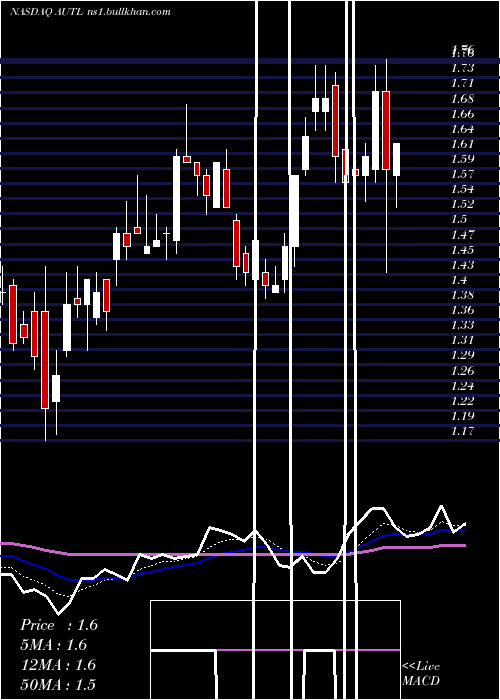Viewport: 500px width, 700px height.
Task: Click the 1.26 price axis label
Action: click(462, 371)
